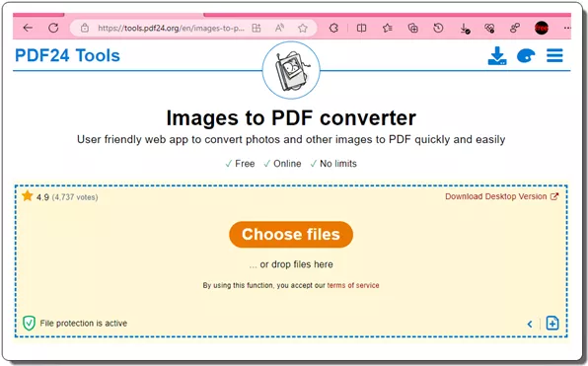View site info via the lock icon
Viewport: 588px width, 366px height.
(x=85, y=28)
